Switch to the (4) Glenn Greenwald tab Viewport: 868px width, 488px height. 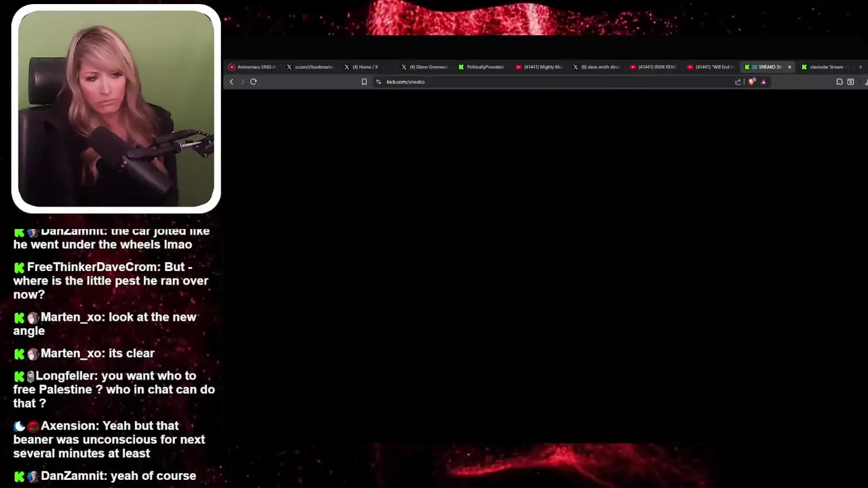tap(425, 67)
